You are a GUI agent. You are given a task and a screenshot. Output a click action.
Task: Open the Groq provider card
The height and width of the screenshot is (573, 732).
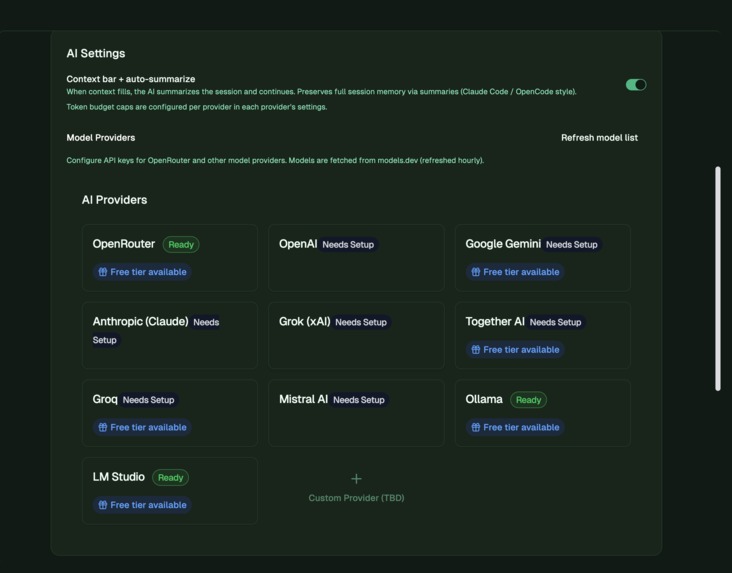170,413
